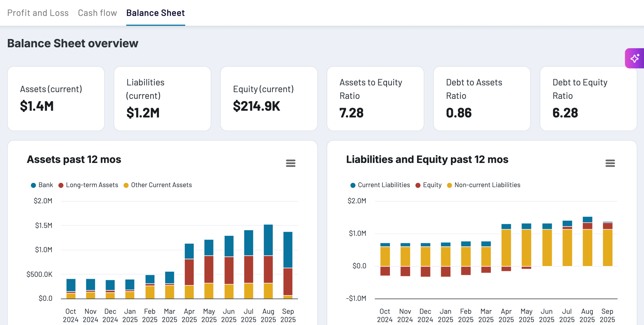644x325 pixels.
Task: Click the Equity (current) $214.9K card
Action: [x=269, y=98]
